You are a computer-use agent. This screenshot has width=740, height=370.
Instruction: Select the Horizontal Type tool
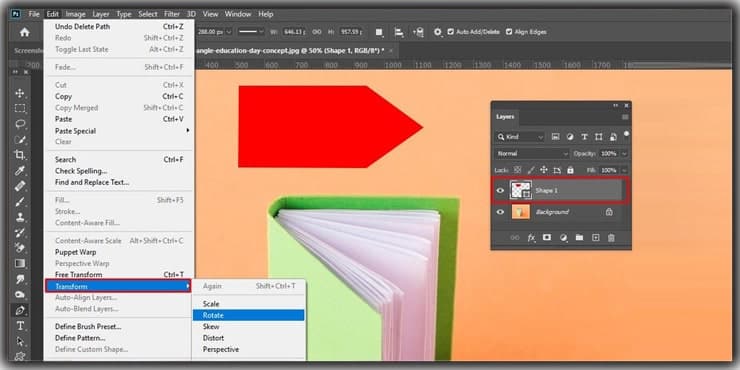click(x=20, y=326)
